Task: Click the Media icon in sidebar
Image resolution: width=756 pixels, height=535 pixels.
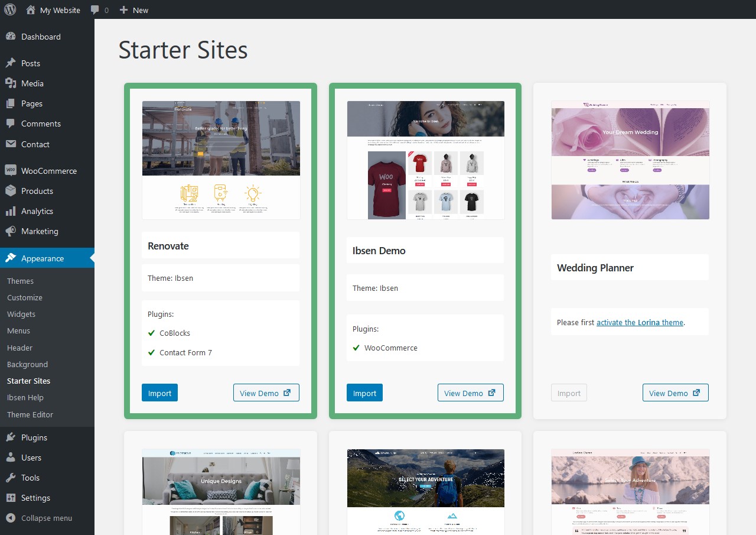Action: pyautogui.click(x=11, y=83)
